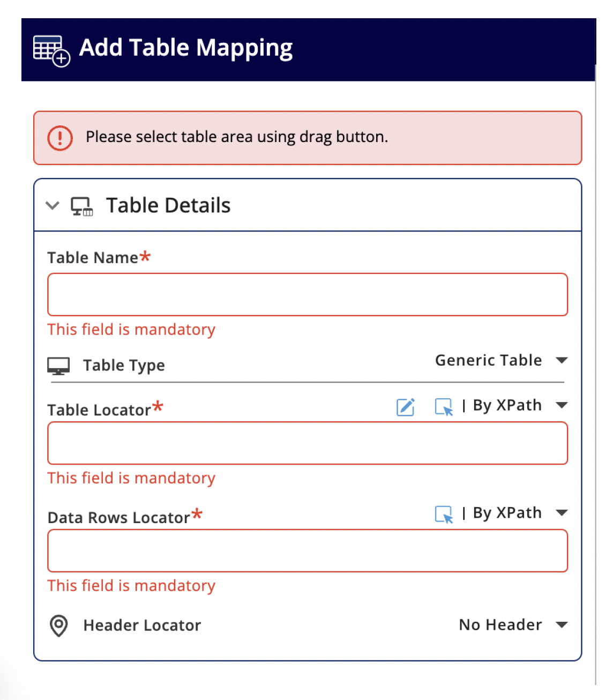
Task: Click the Table Type label
Action: pyautogui.click(x=124, y=366)
